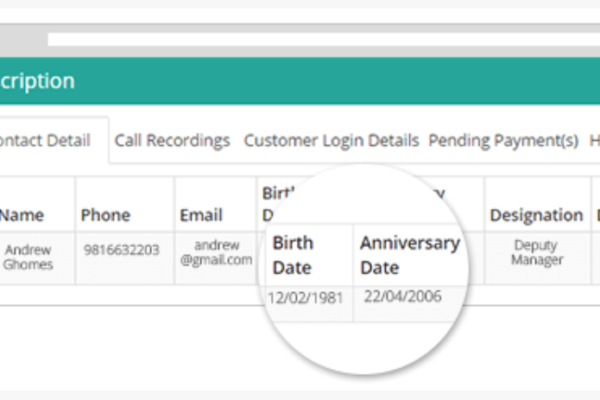The image size is (600, 400).
Task: Click the partially hidden Birth Date column header
Action: point(278,204)
